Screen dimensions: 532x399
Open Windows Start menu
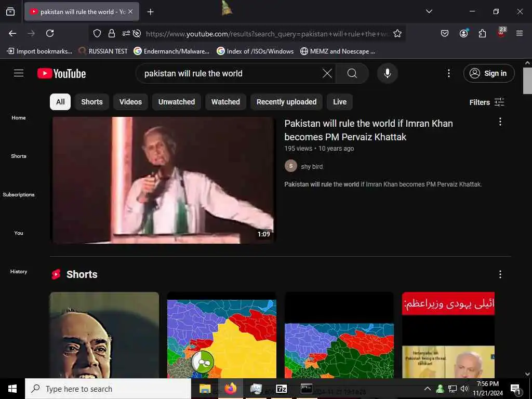tap(12, 389)
